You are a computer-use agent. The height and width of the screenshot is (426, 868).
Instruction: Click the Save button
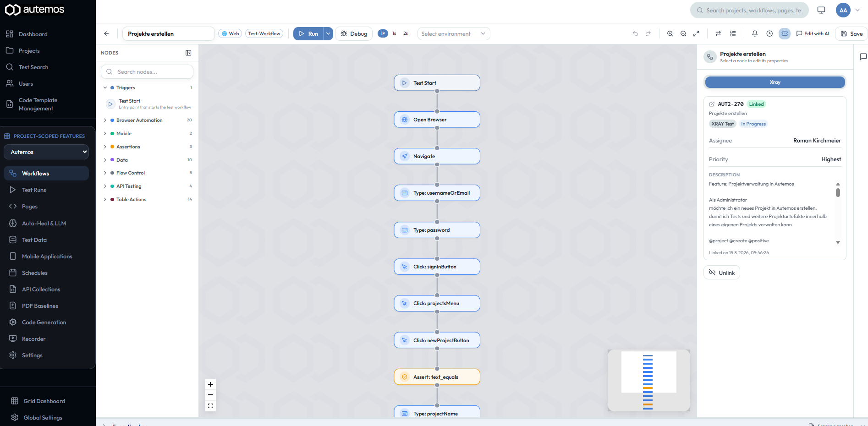coord(852,33)
